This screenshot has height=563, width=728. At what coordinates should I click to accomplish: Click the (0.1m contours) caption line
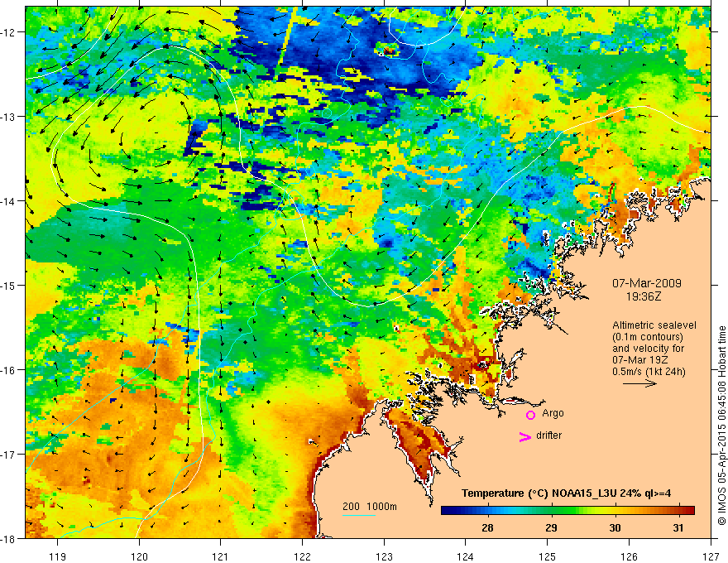[648, 337]
